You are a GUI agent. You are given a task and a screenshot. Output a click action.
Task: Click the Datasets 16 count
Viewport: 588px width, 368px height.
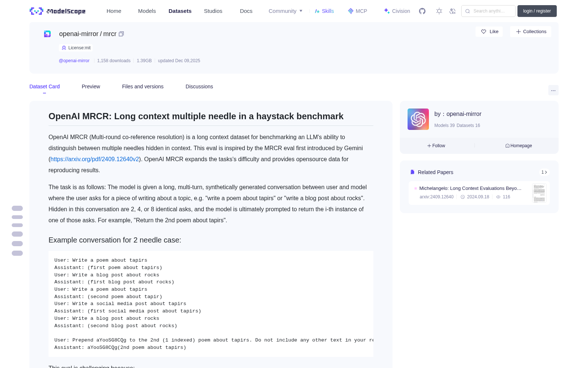point(468,125)
